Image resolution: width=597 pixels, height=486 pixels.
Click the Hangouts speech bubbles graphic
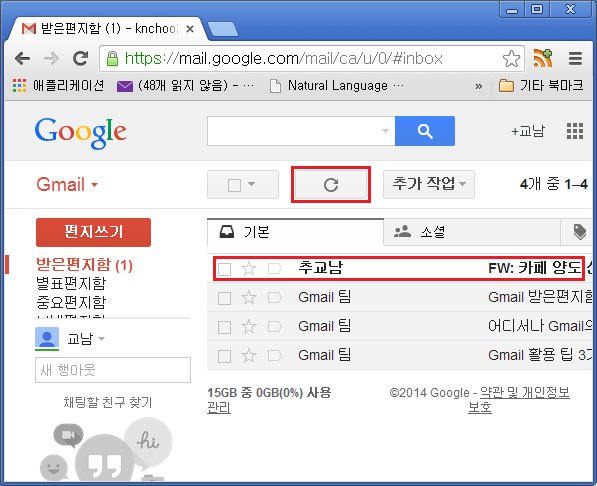point(107,449)
